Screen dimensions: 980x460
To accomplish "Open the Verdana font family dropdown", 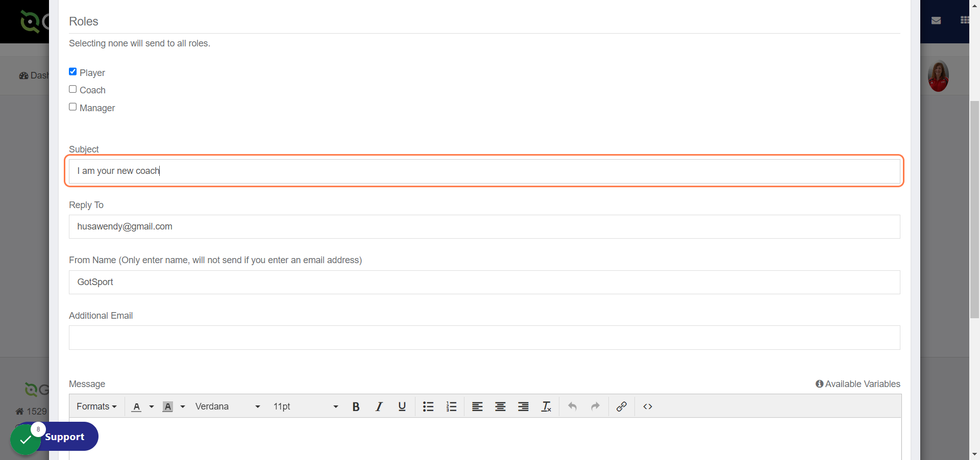I will [x=228, y=406].
